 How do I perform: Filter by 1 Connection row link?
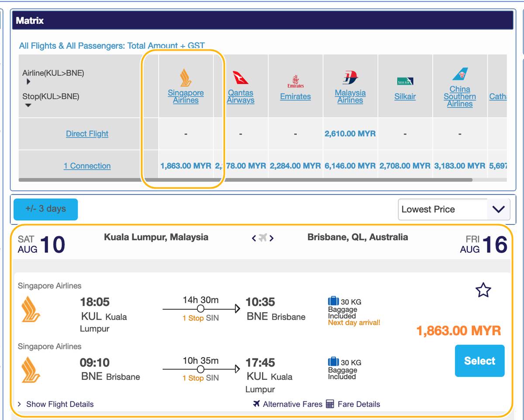[87, 166]
